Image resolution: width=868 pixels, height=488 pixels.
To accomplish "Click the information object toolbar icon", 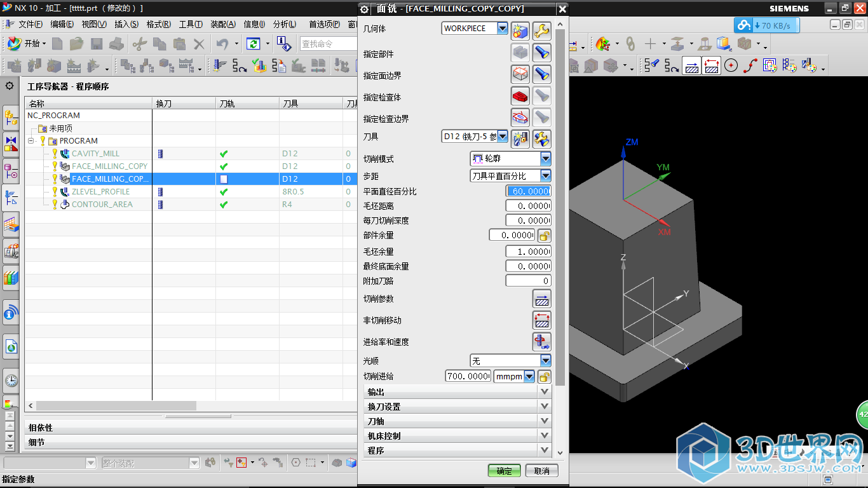I will [x=284, y=44].
